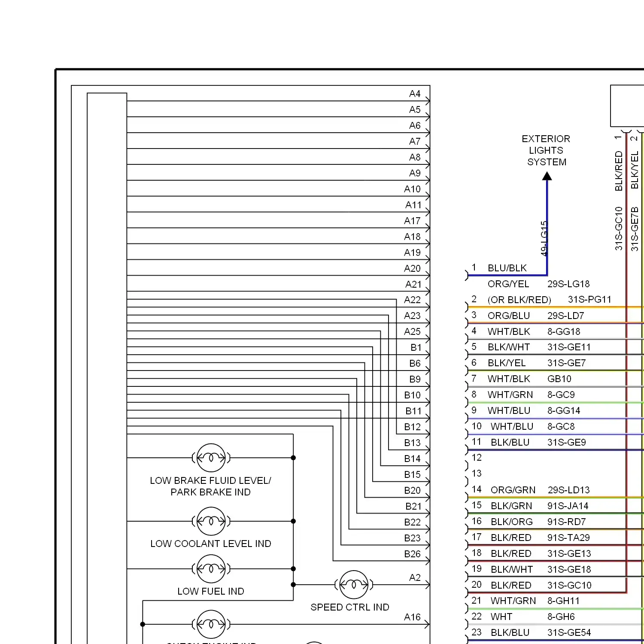The image size is (644, 644).
Task: Select horizontal wire code 31S-GC10 at pin 20
Action: (x=569, y=585)
